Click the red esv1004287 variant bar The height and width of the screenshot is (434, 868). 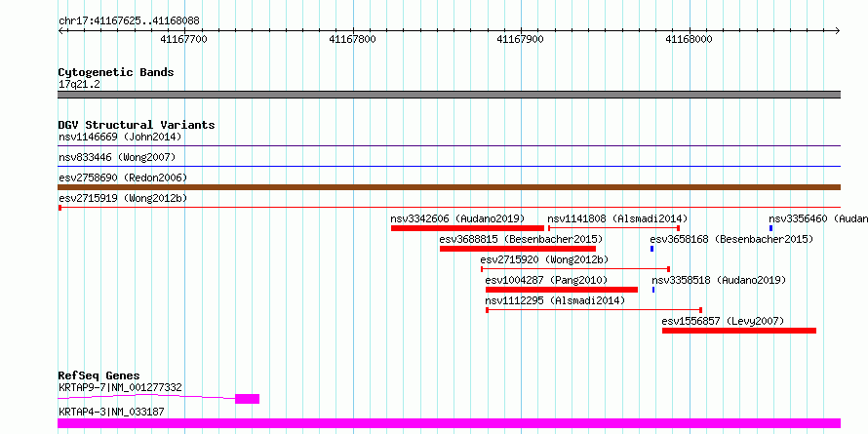562,290
